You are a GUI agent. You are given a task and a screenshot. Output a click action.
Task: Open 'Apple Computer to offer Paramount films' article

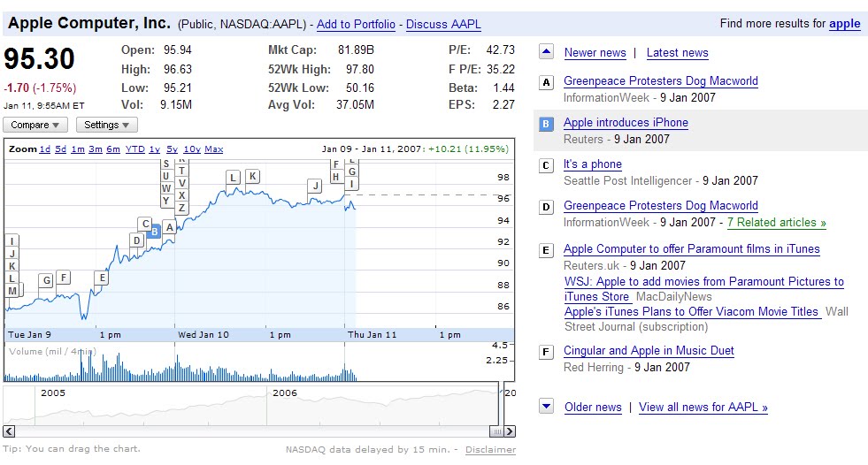[x=691, y=248]
